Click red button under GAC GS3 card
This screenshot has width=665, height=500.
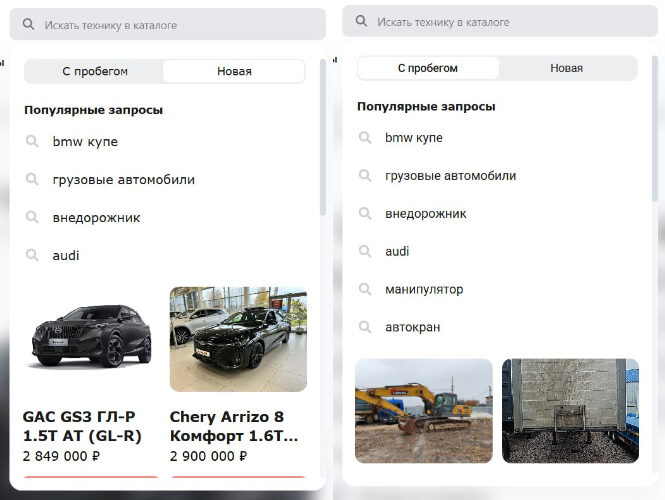(x=91, y=477)
